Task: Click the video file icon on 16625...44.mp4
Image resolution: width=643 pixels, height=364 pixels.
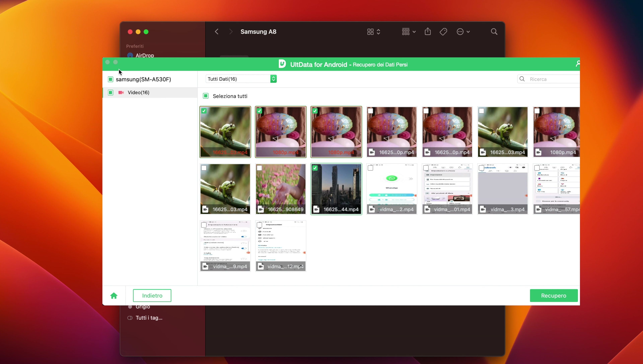Action: (x=316, y=209)
